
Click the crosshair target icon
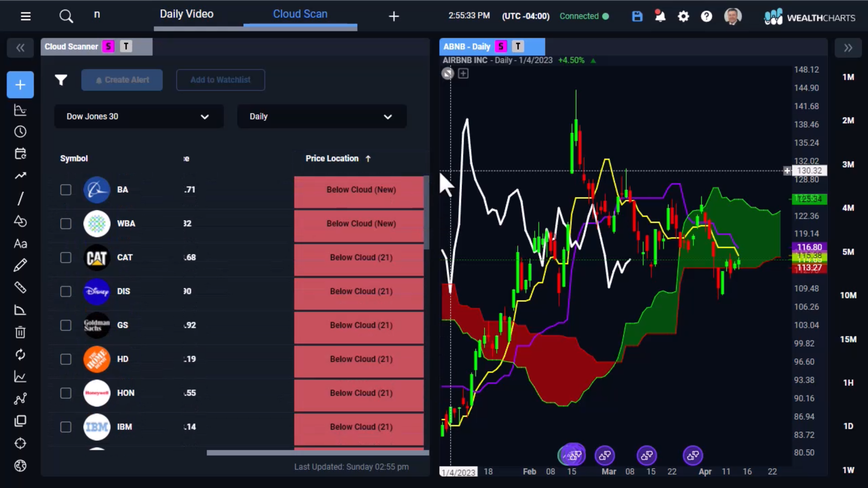[x=20, y=443]
